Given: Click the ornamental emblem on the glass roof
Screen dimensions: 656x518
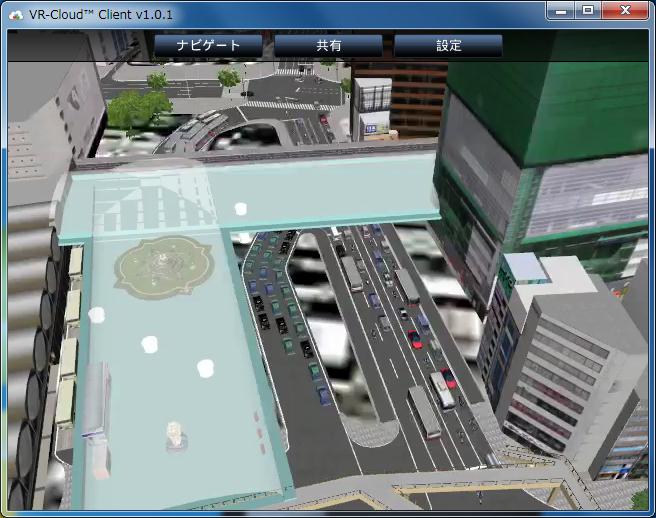Looking at the screenshot, I should click(164, 267).
